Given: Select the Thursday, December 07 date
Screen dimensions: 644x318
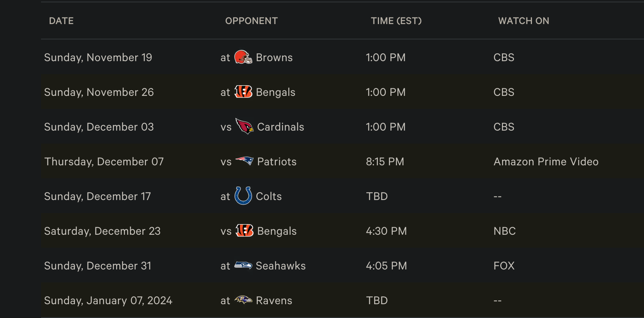Looking at the screenshot, I should [104, 162].
